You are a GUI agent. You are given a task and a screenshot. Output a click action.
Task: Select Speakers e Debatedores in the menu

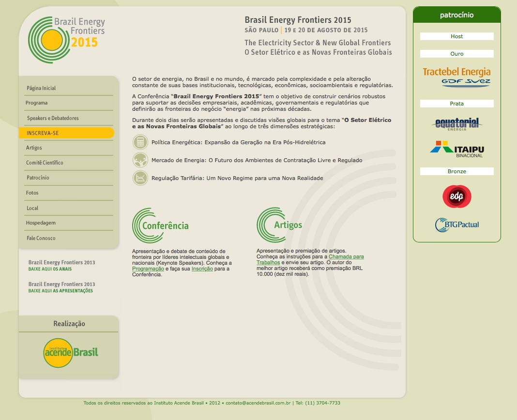(x=53, y=118)
